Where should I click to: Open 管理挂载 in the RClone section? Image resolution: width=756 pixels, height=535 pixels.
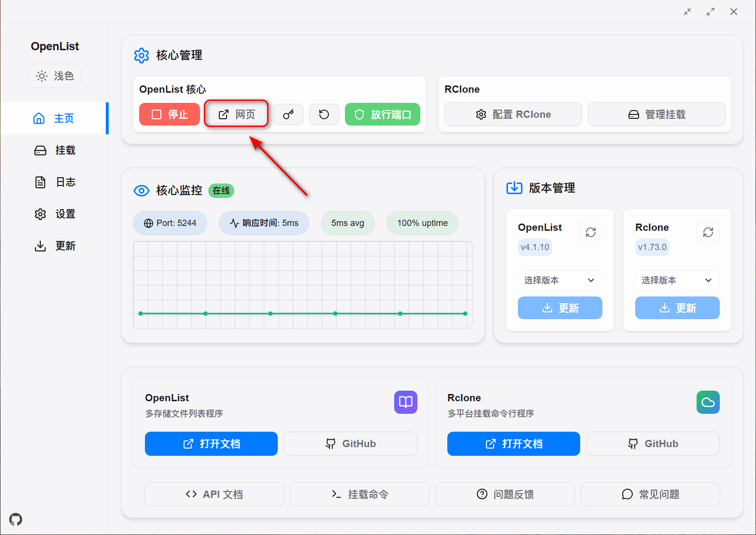click(x=656, y=114)
